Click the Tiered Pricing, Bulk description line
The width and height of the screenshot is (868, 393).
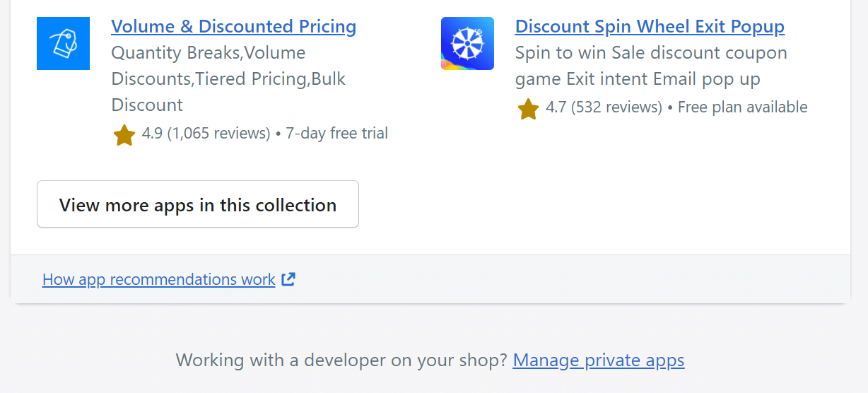228,79
